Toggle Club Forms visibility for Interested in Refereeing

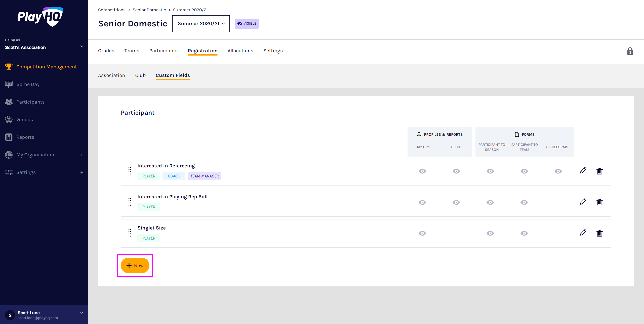(x=558, y=171)
